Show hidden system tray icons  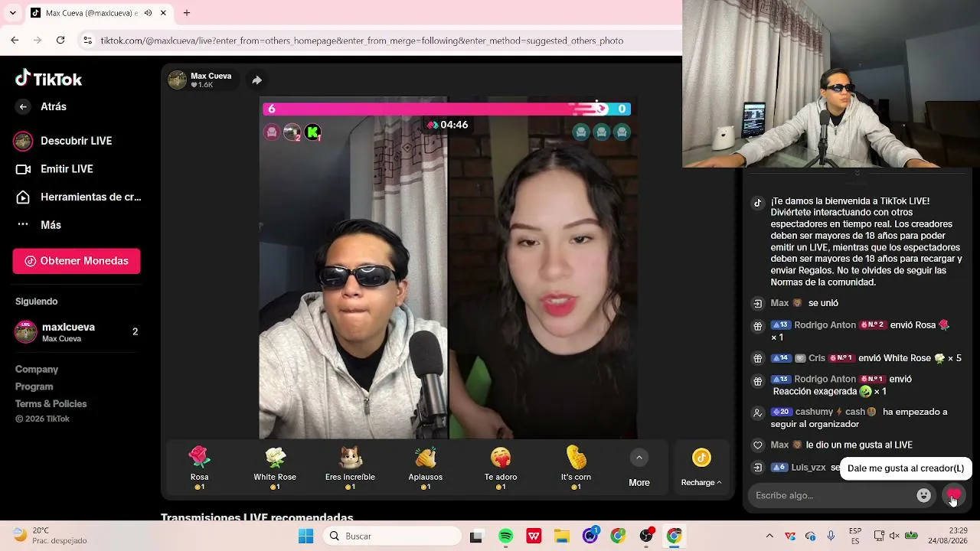pos(769,536)
